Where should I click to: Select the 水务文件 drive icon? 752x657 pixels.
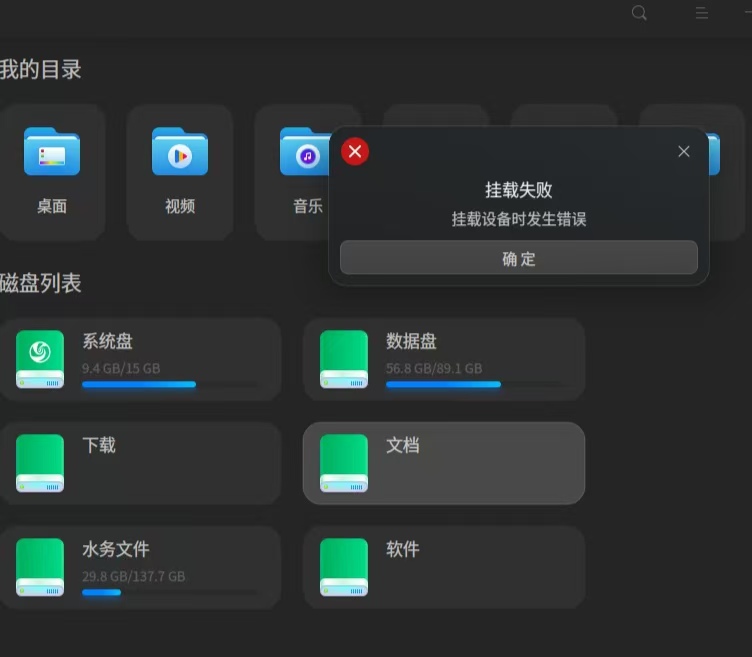point(40,567)
